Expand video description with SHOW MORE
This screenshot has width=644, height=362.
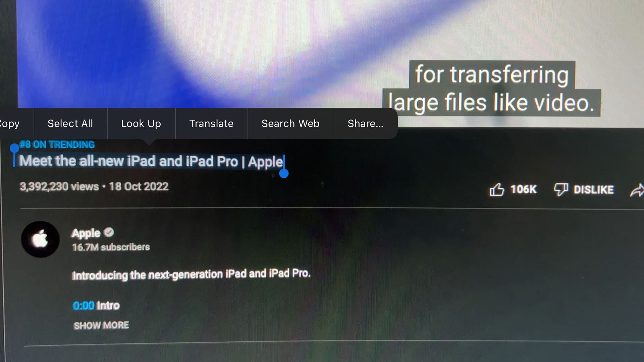tap(101, 325)
